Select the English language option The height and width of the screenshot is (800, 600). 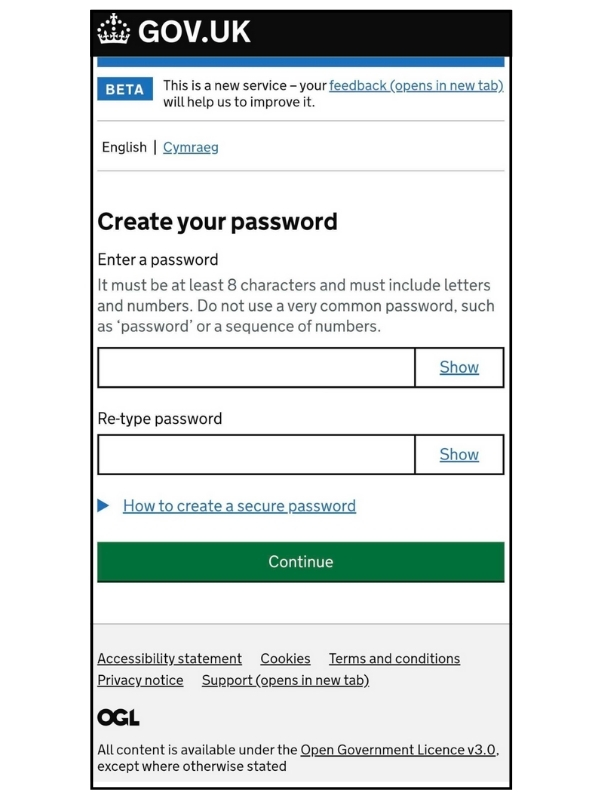pyautogui.click(x=124, y=147)
